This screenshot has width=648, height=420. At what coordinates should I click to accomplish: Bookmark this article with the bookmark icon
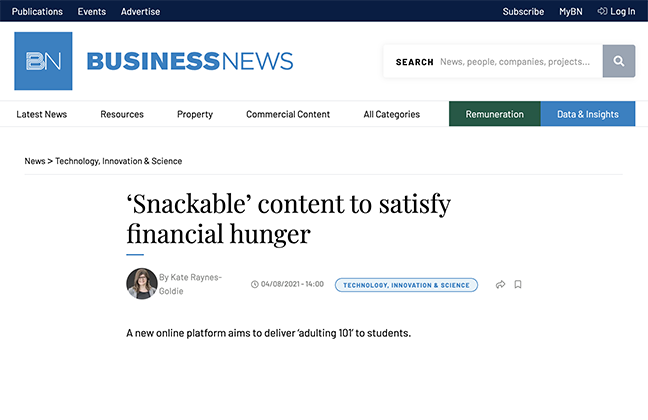pyautogui.click(x=518, y=284)
